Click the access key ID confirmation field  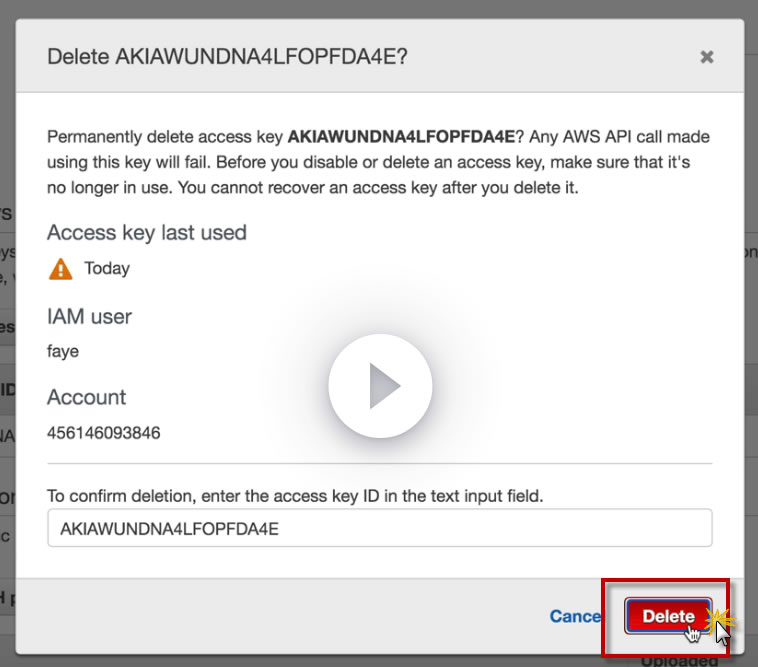coord(379,528)
